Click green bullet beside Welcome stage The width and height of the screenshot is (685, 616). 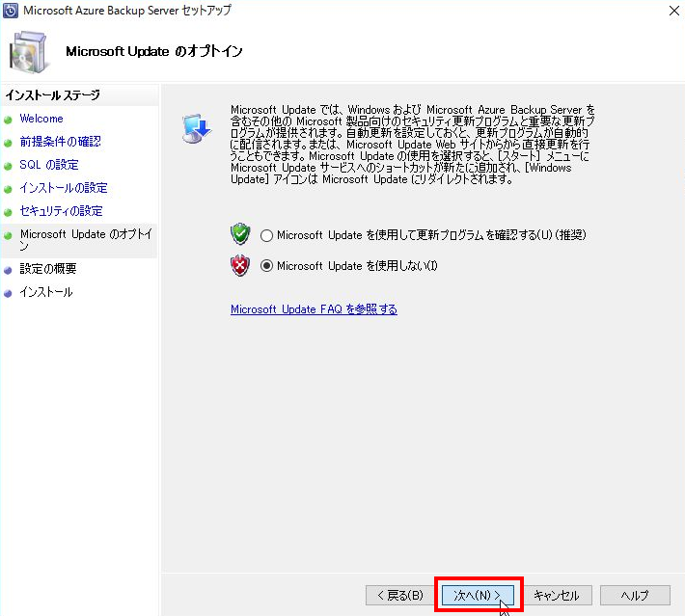click(x=8, y=121)
